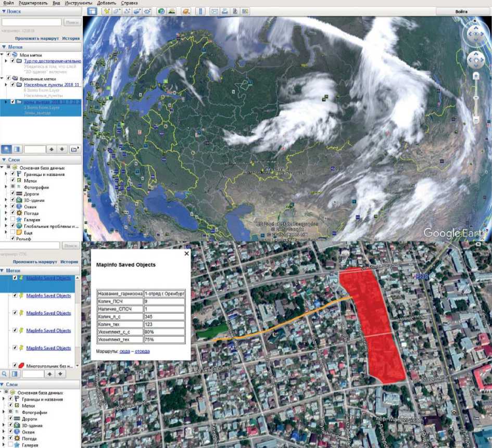Click the historical imagery clock icon
The height and width of the screenshot is (448, 492).
click(x=161, y=11)
